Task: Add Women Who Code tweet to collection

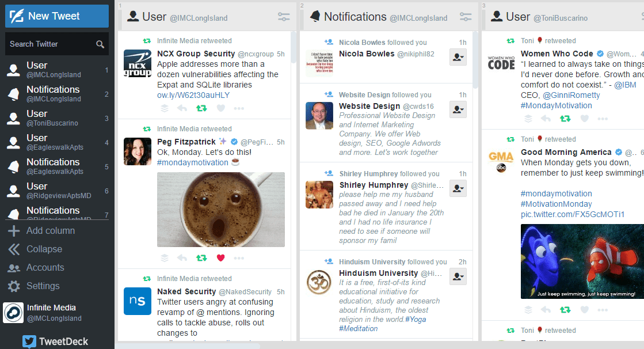Action: click(x=528, y=119)
